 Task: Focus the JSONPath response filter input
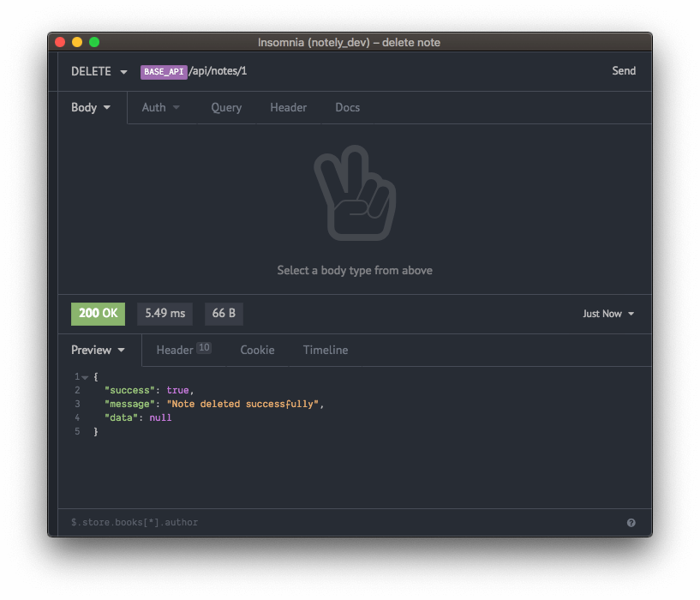(343, 523)
